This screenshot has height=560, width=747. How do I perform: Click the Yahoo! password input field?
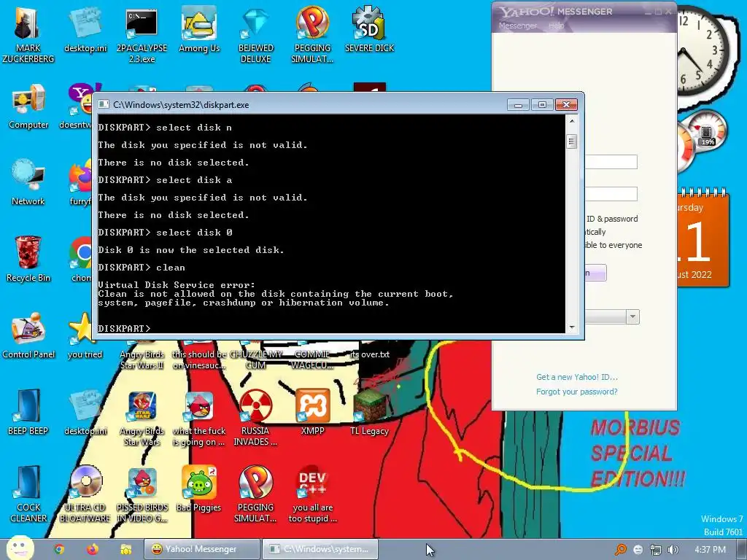click(611, 194)
